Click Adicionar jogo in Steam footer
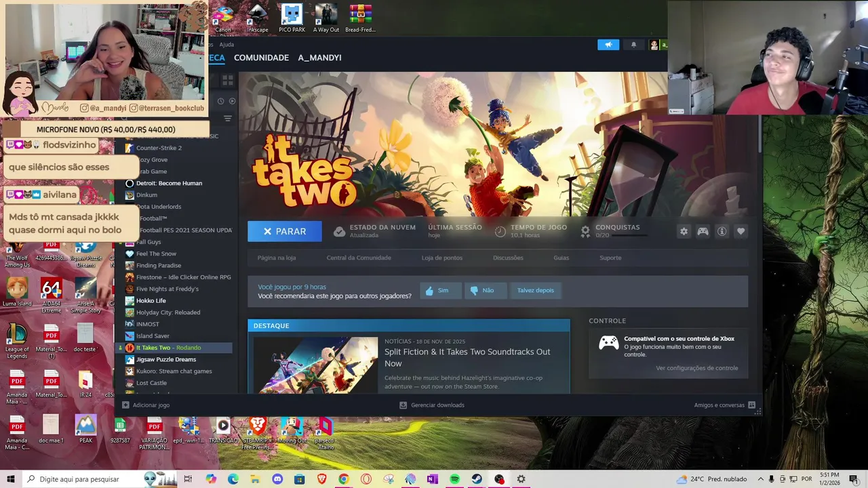 (x=146, y=405)
